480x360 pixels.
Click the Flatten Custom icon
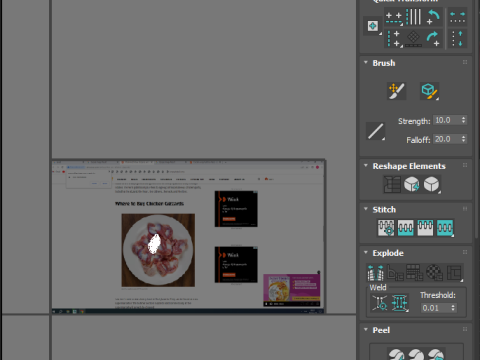454,273
